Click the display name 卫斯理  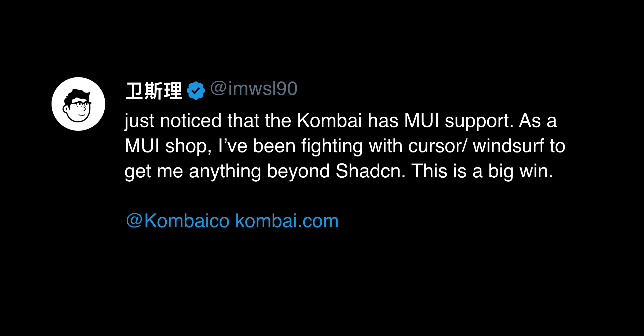(154, 91)
